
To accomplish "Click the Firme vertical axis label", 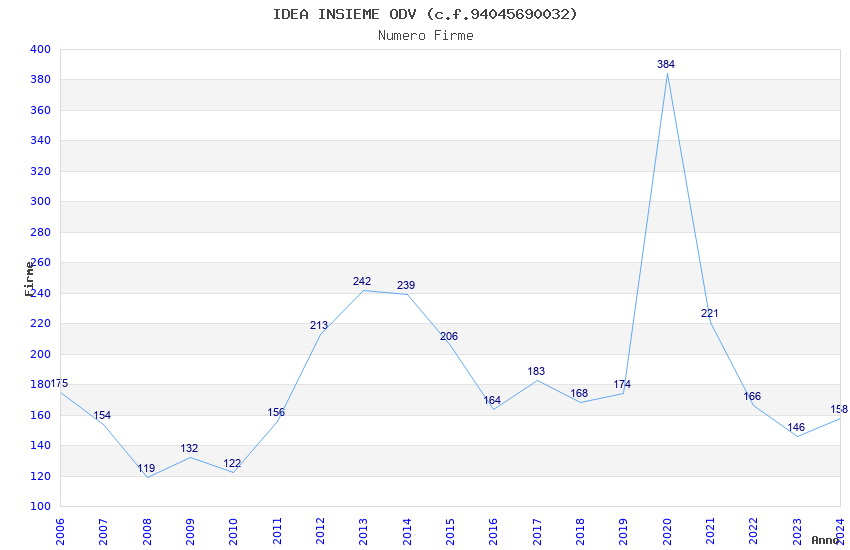I will [x=29, y=279].
